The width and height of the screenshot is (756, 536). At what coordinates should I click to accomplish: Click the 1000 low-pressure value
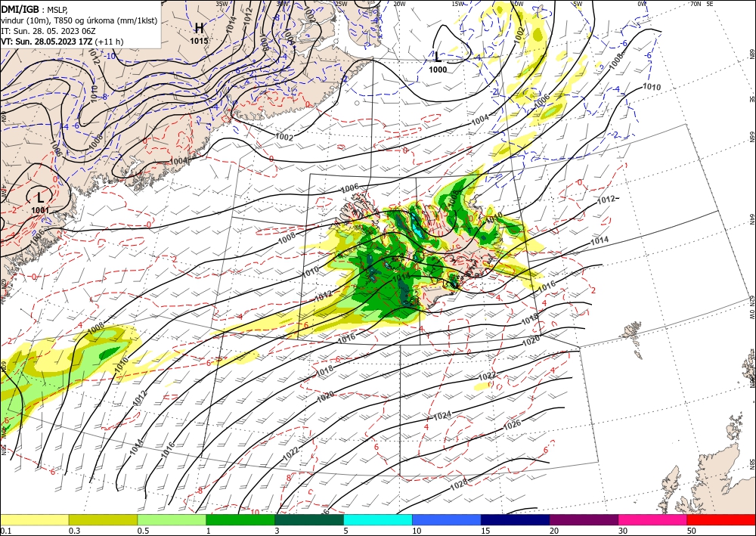coord(438,70)
